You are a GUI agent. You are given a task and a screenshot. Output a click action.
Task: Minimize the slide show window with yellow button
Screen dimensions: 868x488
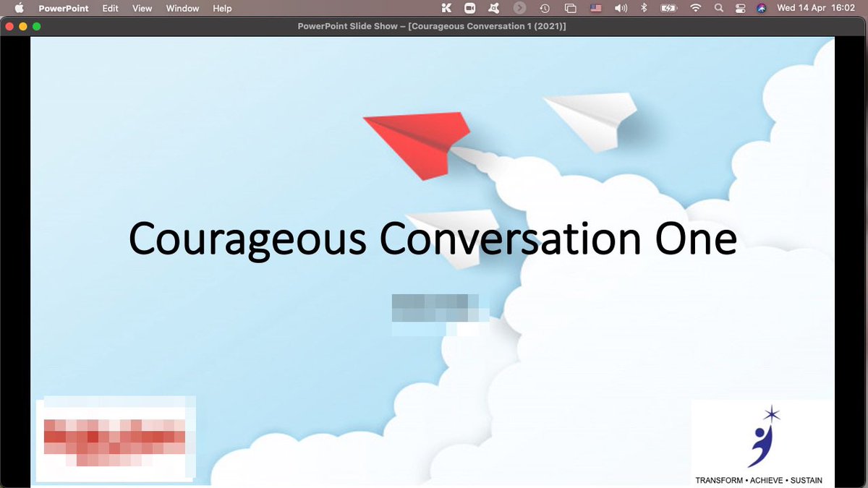(23, 26)
